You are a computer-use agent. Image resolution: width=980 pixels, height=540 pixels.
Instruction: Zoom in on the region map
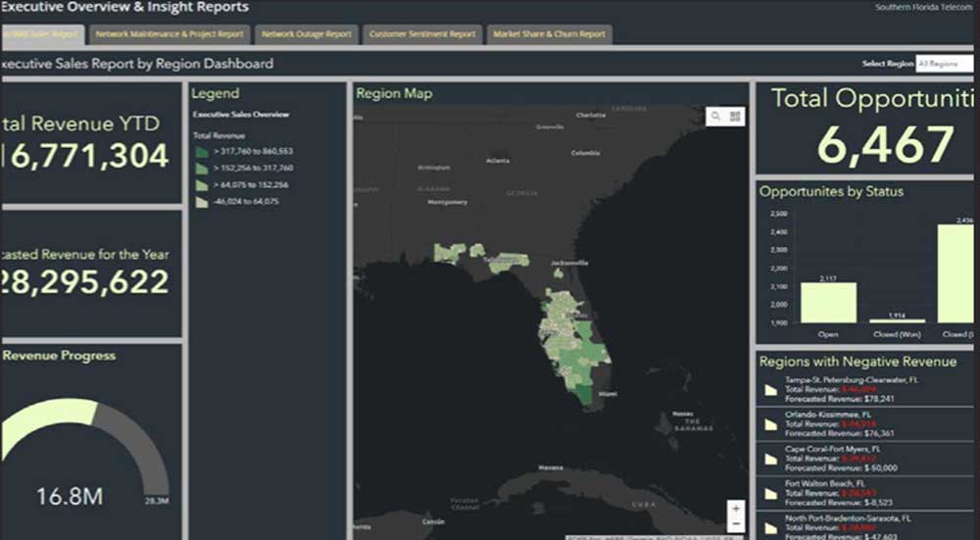coord(734,509)
